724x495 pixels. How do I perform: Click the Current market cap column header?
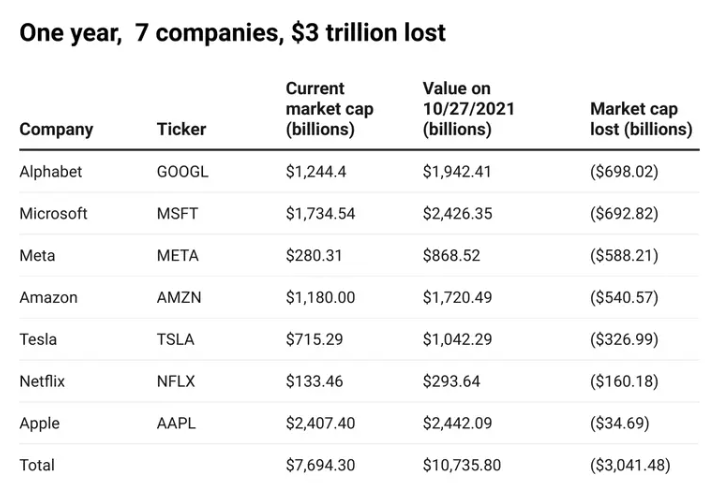coord(329,109)
